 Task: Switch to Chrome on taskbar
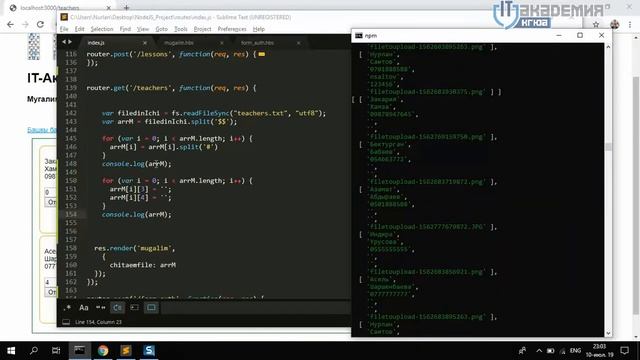pos(103,351)
